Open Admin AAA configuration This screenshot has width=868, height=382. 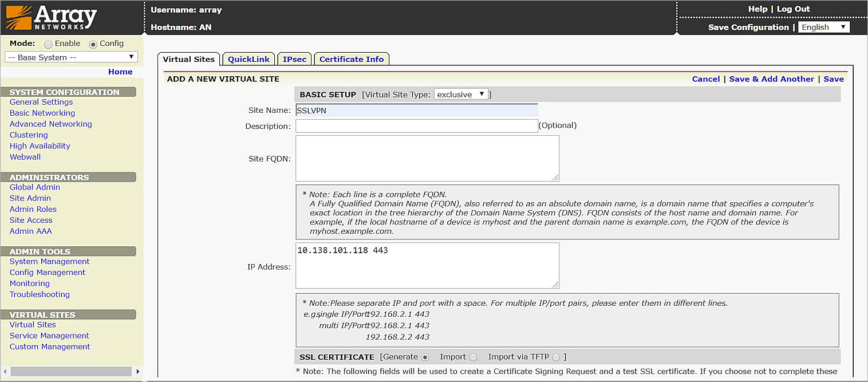[31, 231]
